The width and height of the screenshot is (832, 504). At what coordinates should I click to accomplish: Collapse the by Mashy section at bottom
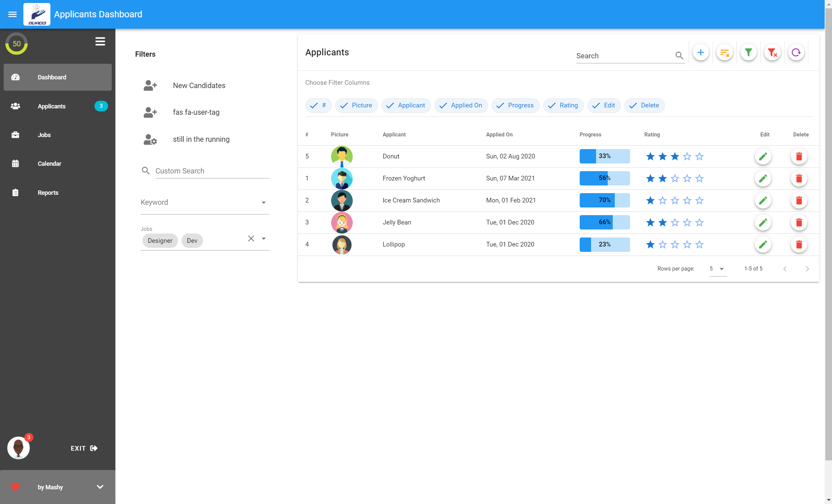(99, 487)
